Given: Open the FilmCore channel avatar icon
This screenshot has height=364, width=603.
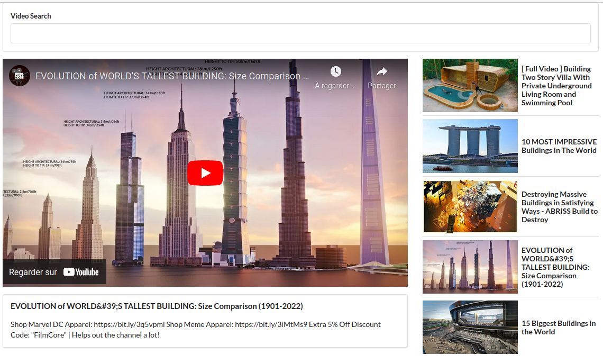Looking at the screenshot, I should [20, 76].
